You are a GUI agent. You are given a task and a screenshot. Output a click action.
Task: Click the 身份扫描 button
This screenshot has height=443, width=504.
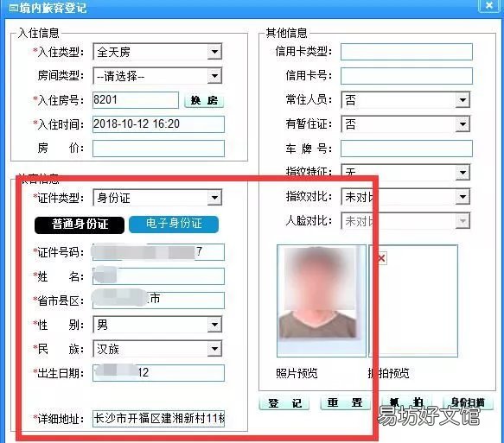tap(468, 402)
